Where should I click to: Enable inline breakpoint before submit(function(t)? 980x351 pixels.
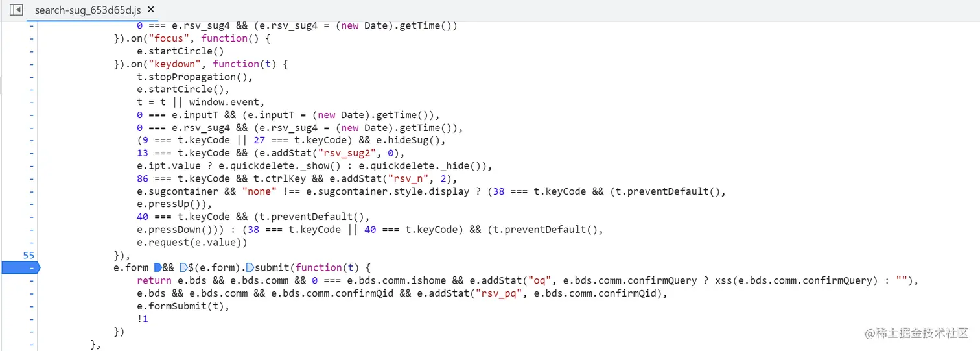click(250, 267)
